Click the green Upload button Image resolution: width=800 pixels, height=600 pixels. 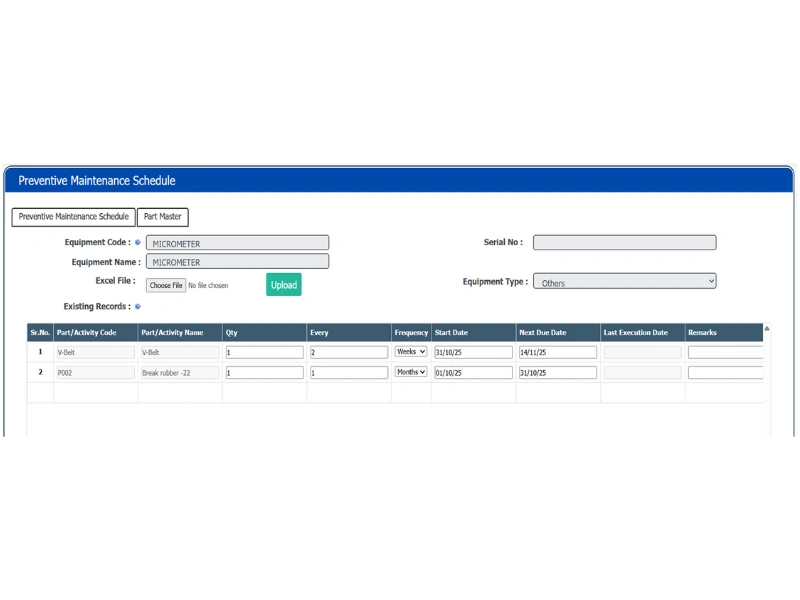(x=284, y=285)
